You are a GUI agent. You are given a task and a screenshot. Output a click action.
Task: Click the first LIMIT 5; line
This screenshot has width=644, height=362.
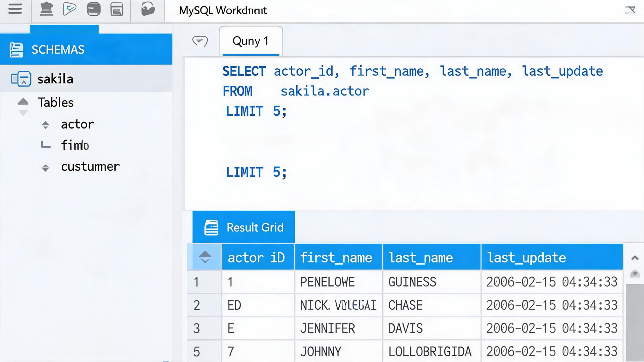[x=256, y=111]
